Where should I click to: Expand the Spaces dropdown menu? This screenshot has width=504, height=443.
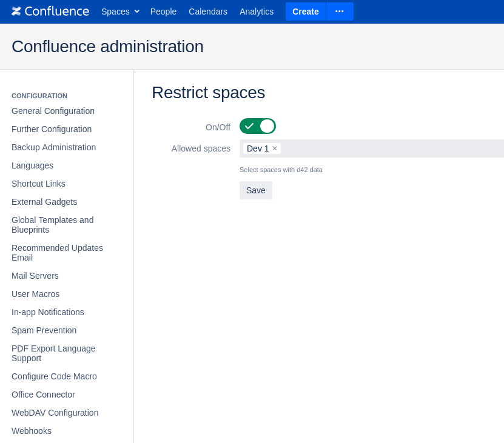pyautogui.click(x=120, y=12)
